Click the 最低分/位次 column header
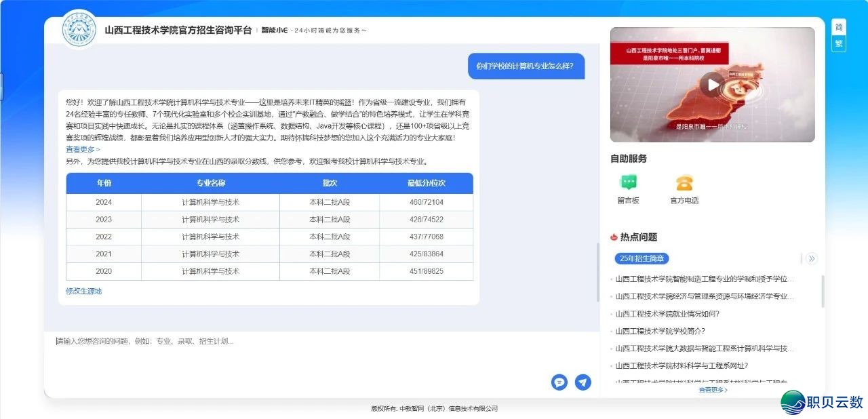 pos(427,183)
